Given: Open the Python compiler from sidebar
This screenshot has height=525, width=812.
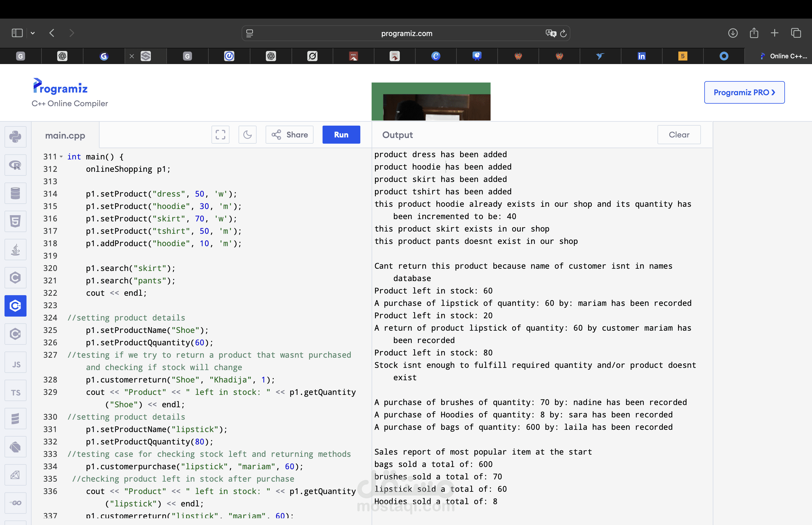Looking at the screenshot, I should pyautogui.click(x=15, y=137).
